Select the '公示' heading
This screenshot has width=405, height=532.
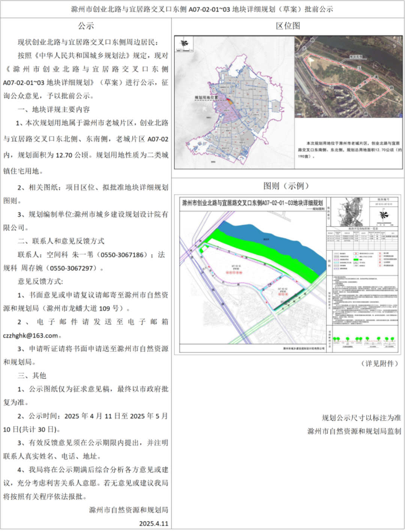coord(85,26)
